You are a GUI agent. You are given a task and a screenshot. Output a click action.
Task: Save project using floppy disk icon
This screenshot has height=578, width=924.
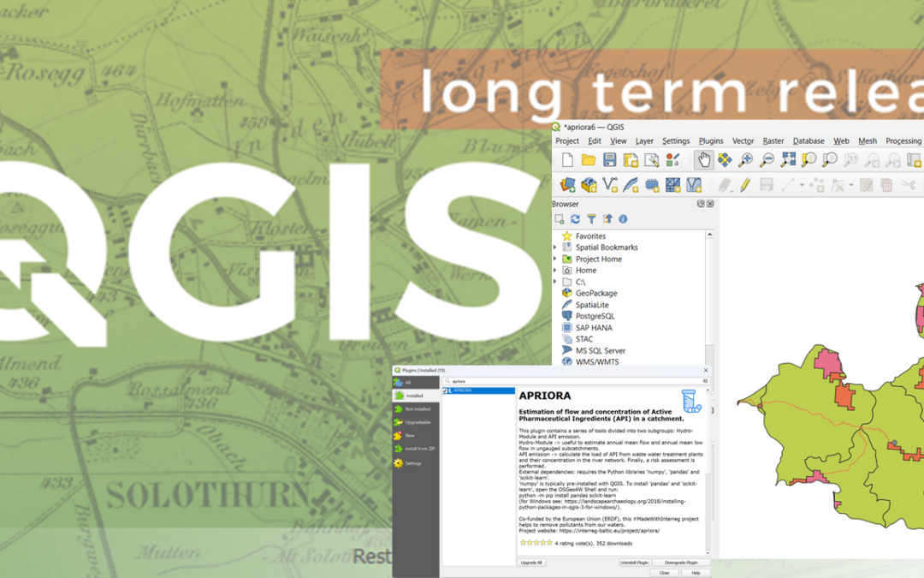pyautogui.click(x=609, y=160)
